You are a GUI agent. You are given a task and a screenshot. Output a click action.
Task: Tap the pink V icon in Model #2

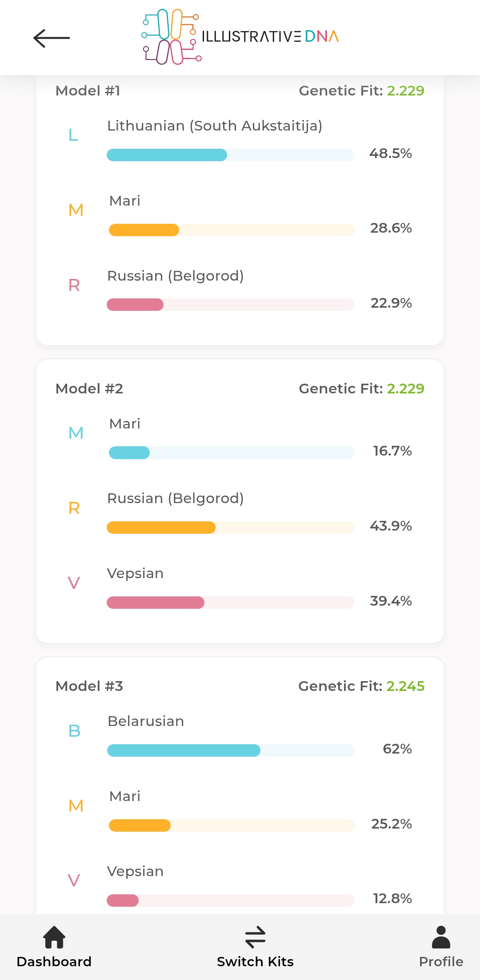coord(74,583)
